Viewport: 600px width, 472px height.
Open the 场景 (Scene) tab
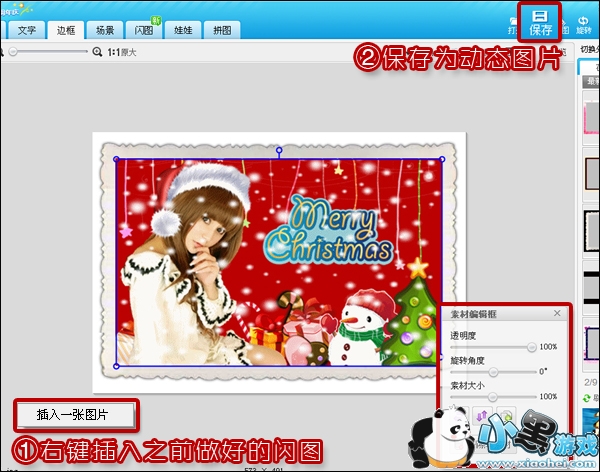coord(105,30)
